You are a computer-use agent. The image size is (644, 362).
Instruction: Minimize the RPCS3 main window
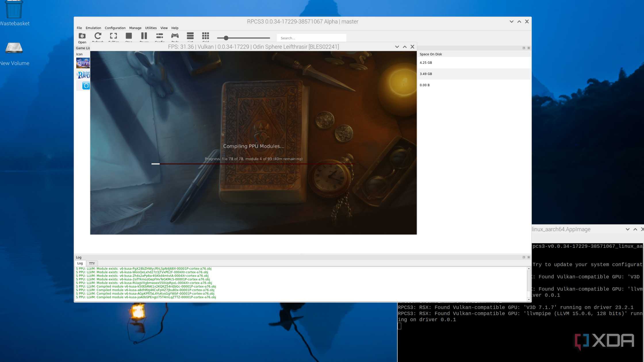(511, 22)
